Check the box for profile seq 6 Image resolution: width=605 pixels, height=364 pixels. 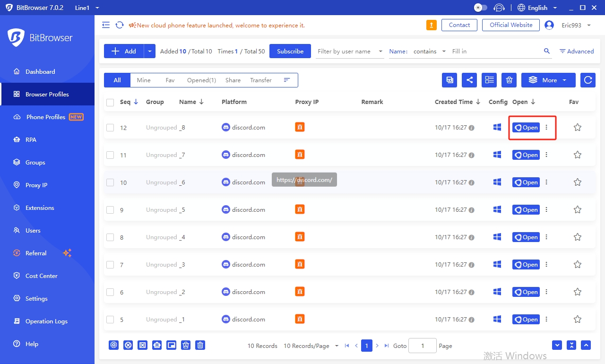click(110, 292)
